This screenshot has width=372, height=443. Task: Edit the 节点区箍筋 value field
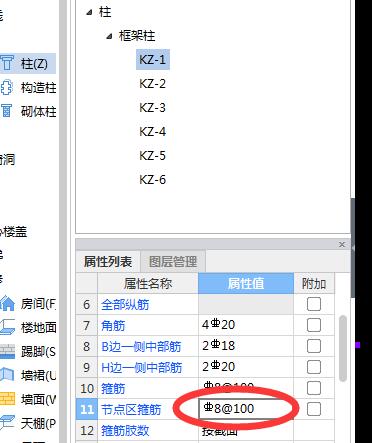tap(246, 409)
